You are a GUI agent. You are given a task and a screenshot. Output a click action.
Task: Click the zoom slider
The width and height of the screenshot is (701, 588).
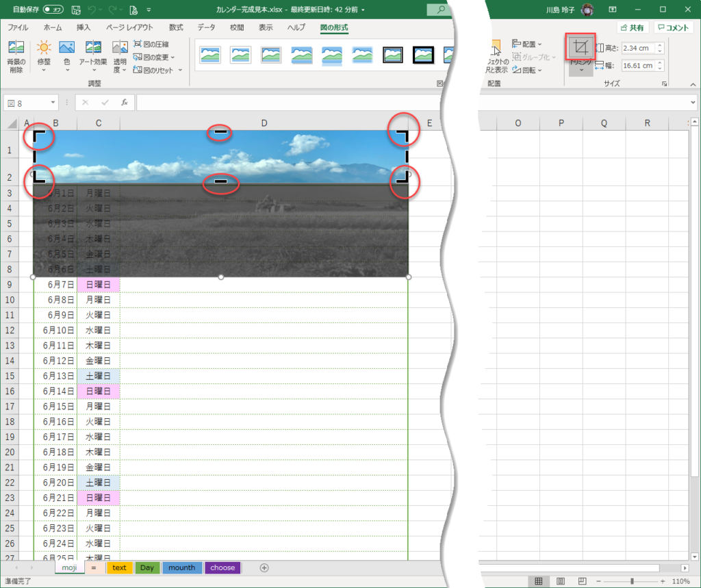(631, 581)
